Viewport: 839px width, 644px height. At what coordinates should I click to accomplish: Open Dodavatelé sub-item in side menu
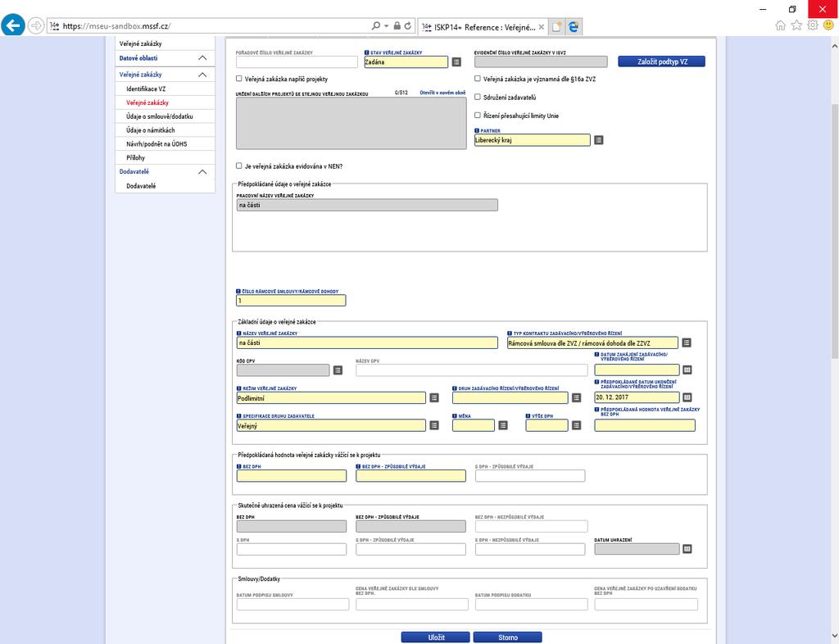click(x=141, y=186)
